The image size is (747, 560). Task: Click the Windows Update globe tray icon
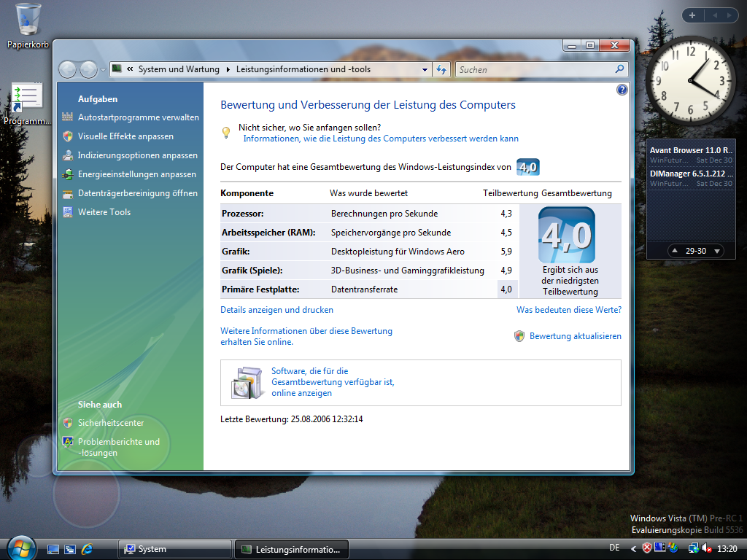coord(673,548)
